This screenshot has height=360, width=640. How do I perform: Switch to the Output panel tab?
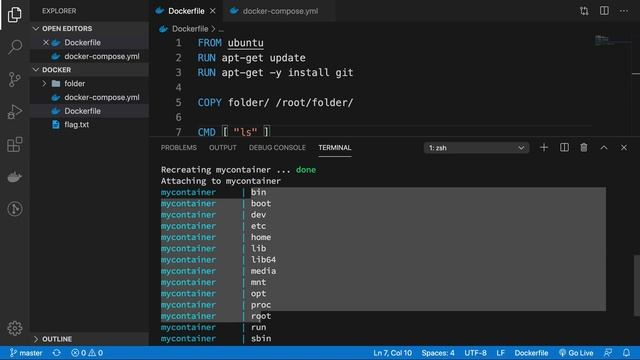click(x=222, y=148)
